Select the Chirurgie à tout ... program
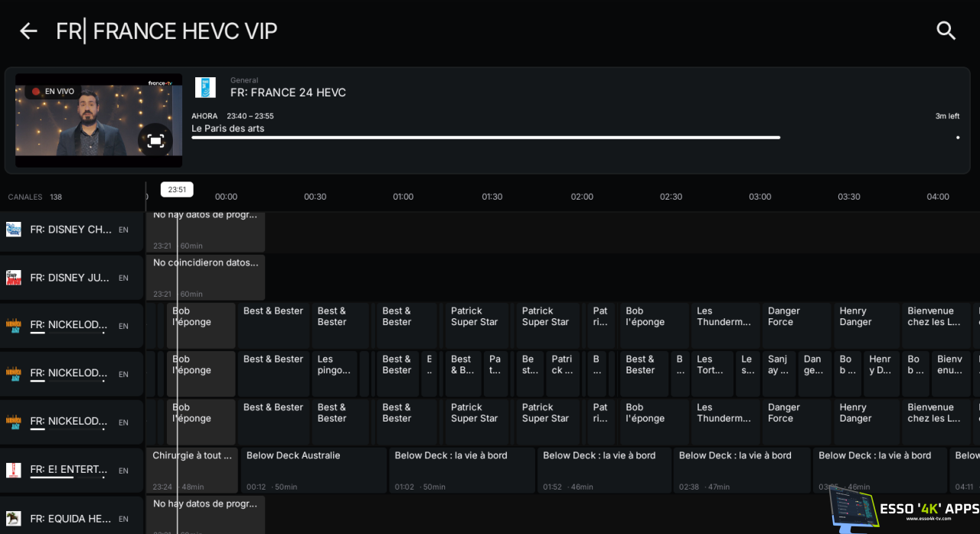The width and height of the screenshot is (980, 534). pos(191,471)
